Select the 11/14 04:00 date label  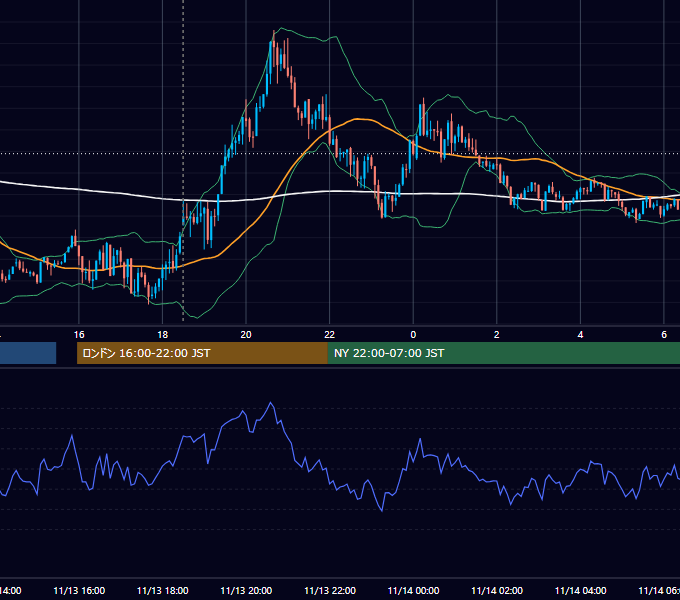pos(581,590)
